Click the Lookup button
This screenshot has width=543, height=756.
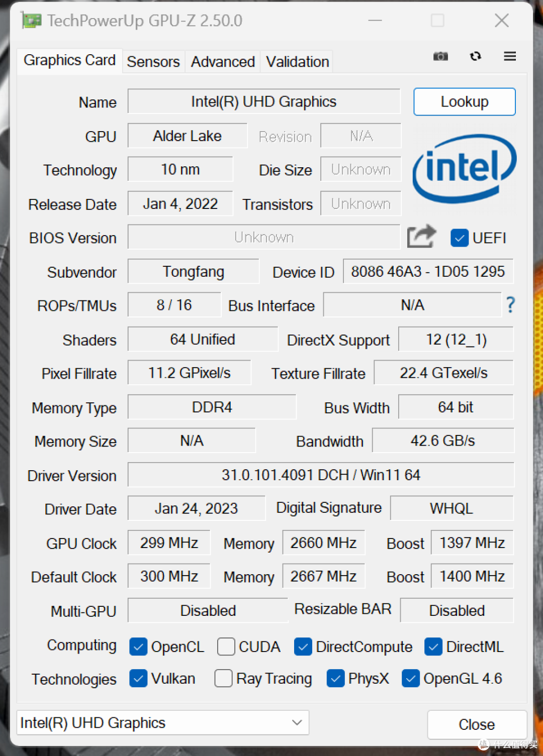coord(465,101)
